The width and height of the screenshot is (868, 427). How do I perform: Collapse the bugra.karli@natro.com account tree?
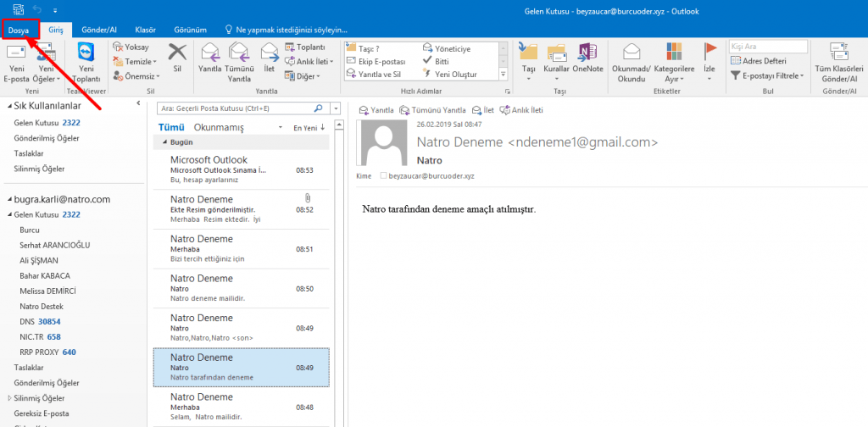(x=8, y=200)
